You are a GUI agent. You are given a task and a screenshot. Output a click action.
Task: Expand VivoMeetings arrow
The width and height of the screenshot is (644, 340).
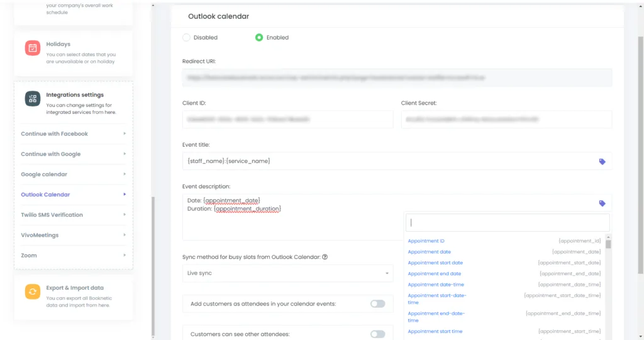coord(125,235)
